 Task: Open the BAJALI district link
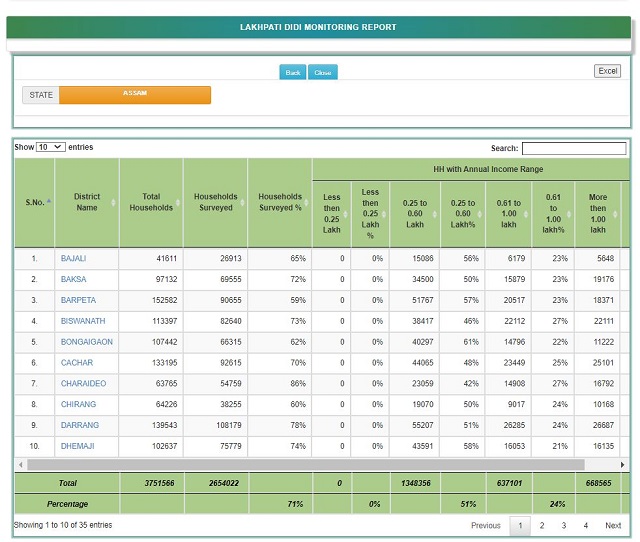click(x=73, y=258)
